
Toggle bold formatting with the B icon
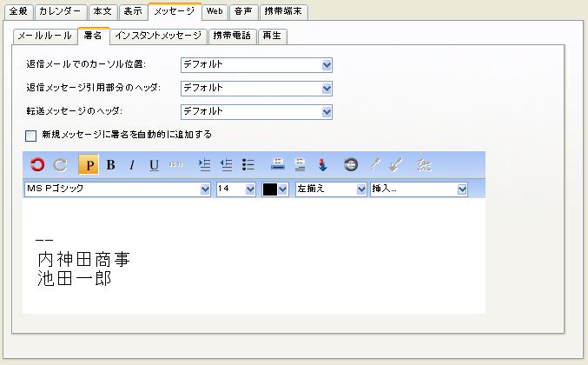pos(110,164)
